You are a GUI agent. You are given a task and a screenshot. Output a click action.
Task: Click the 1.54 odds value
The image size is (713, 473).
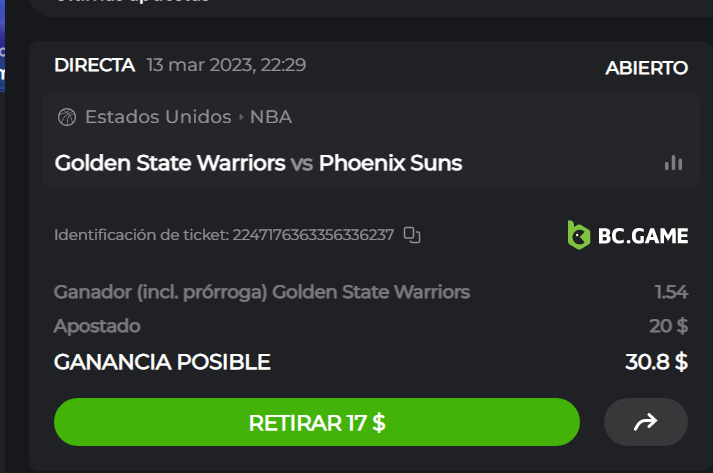(670, 292)
